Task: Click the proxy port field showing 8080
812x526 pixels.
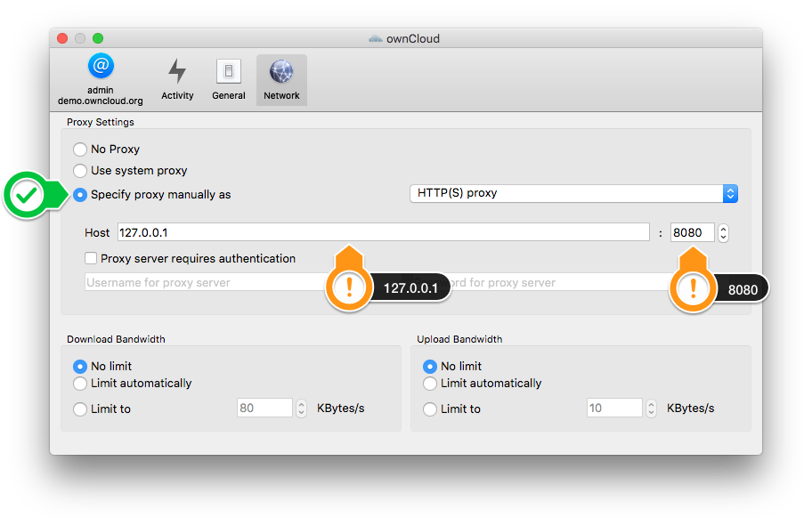Action: (x=693, y=233)
